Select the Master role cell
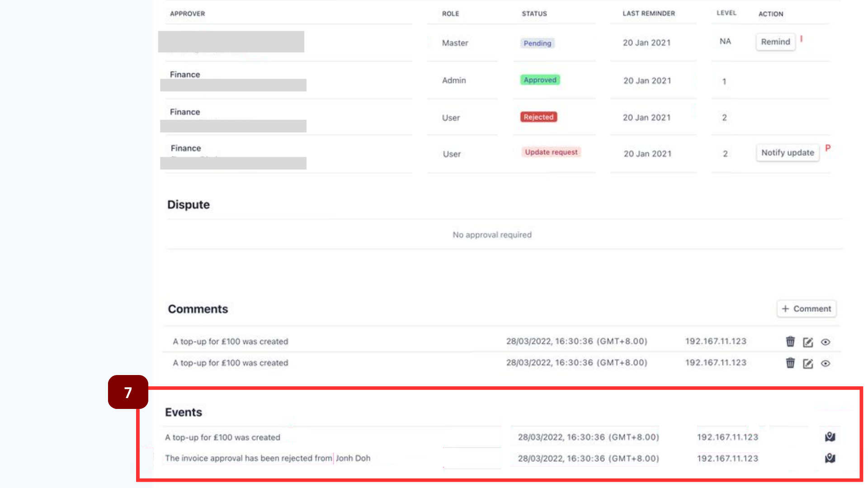 click(455, 43)
